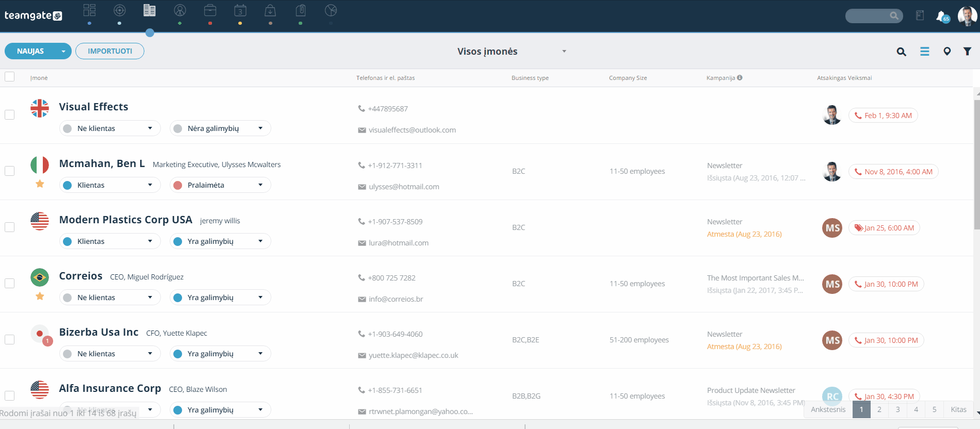Screen dimensions: 980x429
Task: Switch to map pin view
Action: [x=947, y=52]
